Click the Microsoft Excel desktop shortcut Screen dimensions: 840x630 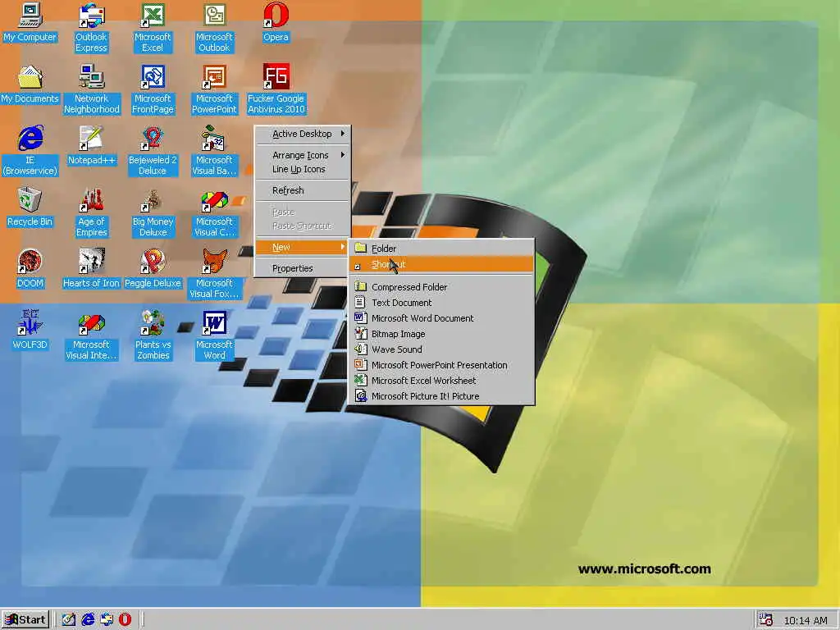153,28
